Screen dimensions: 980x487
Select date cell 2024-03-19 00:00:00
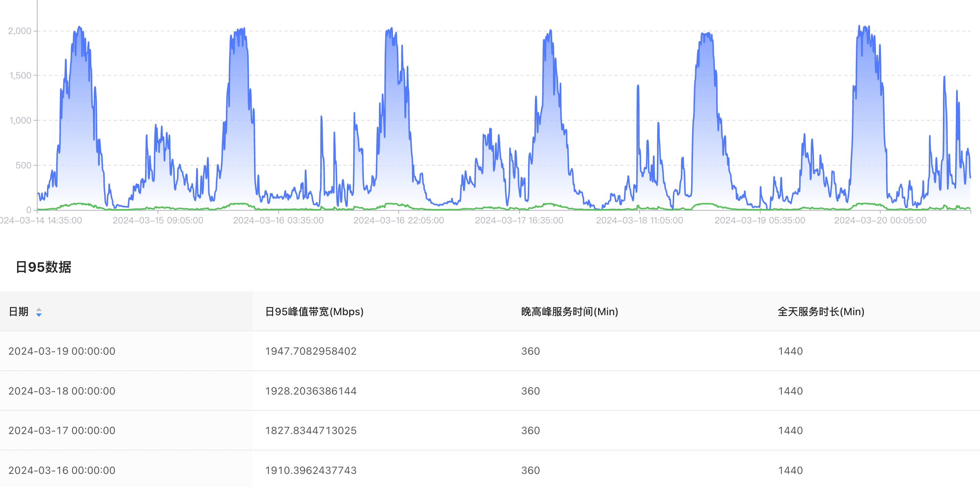(62, 351)
